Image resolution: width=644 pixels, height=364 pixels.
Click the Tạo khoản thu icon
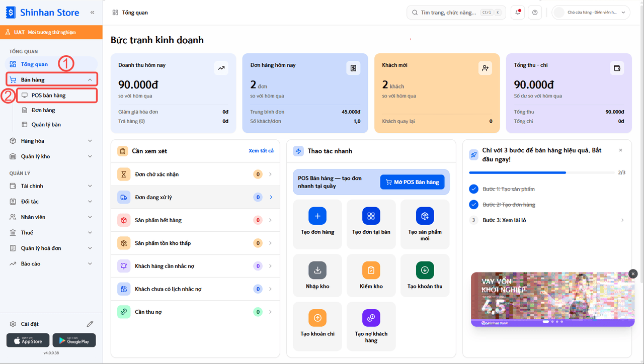pyautogui.click(x=425, y=270)
